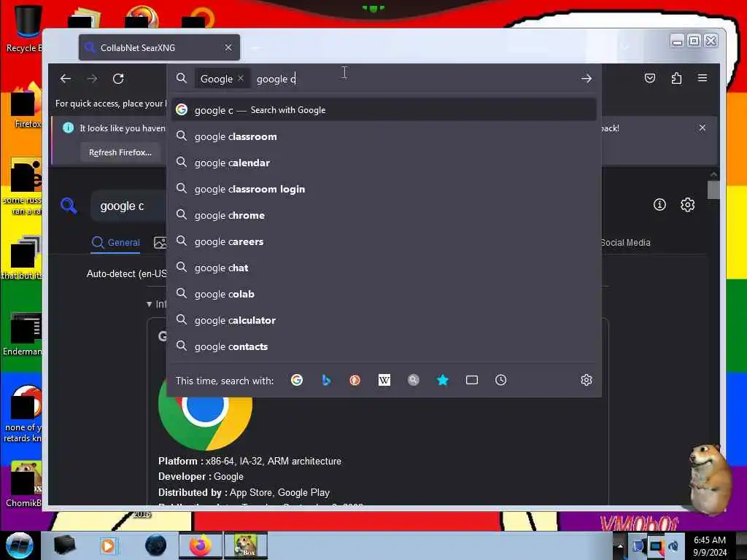Choose the "google classroom" suggestion

(384, 136)
